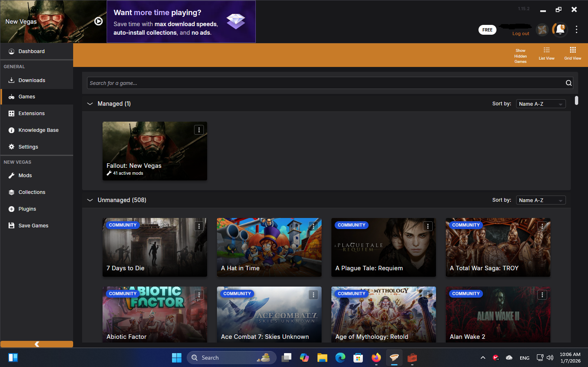
Task: Collapse the Unmanaged games section
Action: click(90, 200)
